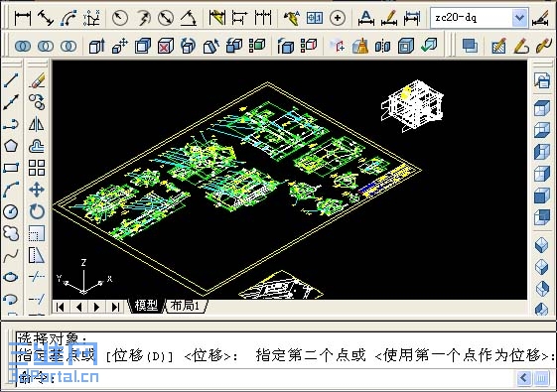Select the Copy Faces tool
The height and width of the screenshot is (392, 557).
click(x=234, y=46)
